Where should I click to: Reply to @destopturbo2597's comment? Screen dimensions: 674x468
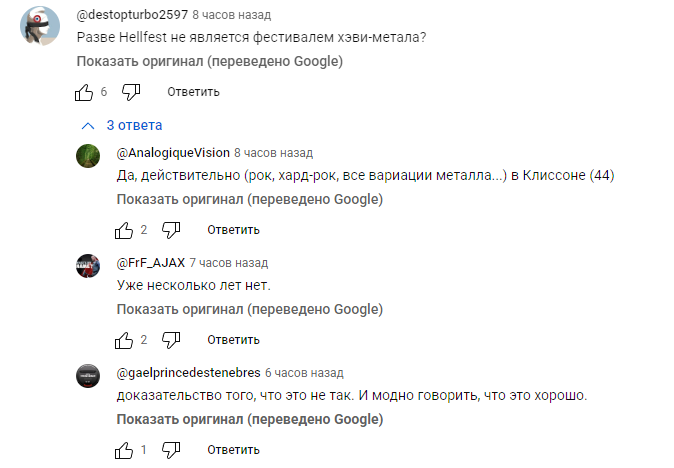click(193, 92)
